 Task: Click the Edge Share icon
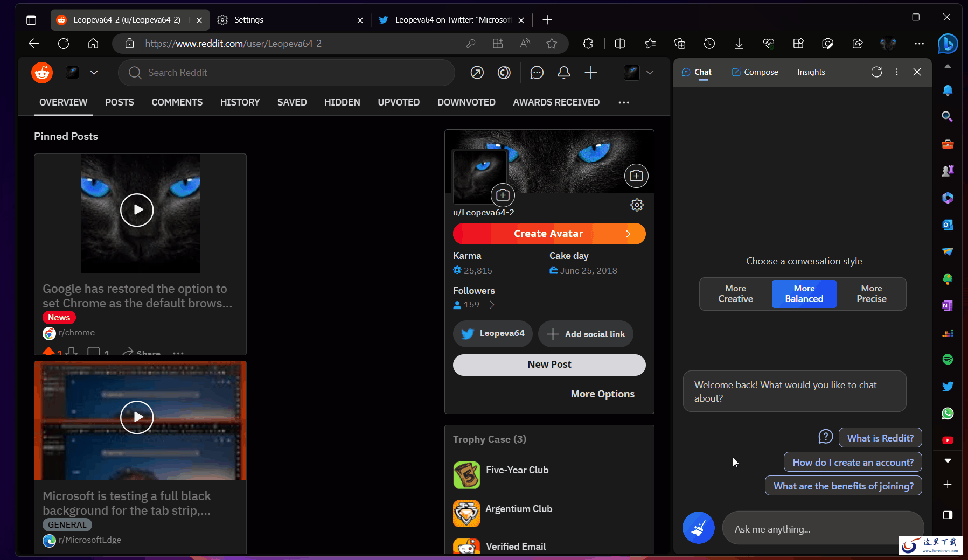pyautogui.click(x=858, y=44)
